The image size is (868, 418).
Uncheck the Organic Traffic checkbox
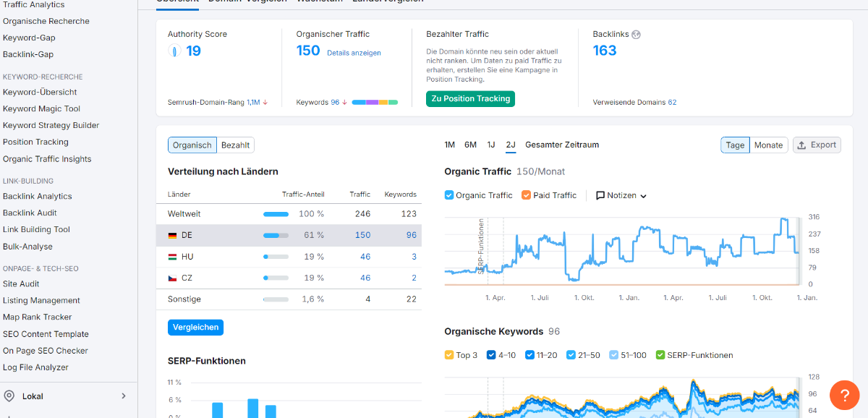(x=449, y=195)
